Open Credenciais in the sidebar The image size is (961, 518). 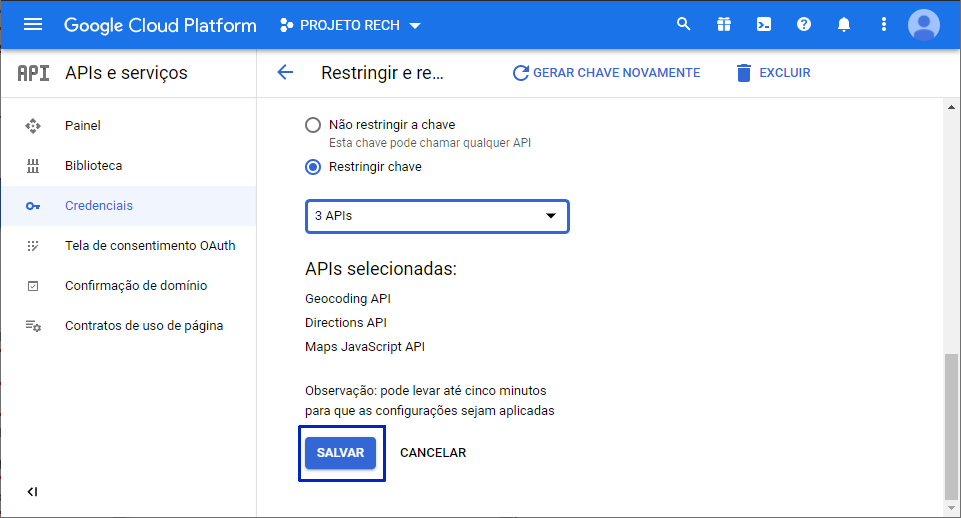[99, 206]
